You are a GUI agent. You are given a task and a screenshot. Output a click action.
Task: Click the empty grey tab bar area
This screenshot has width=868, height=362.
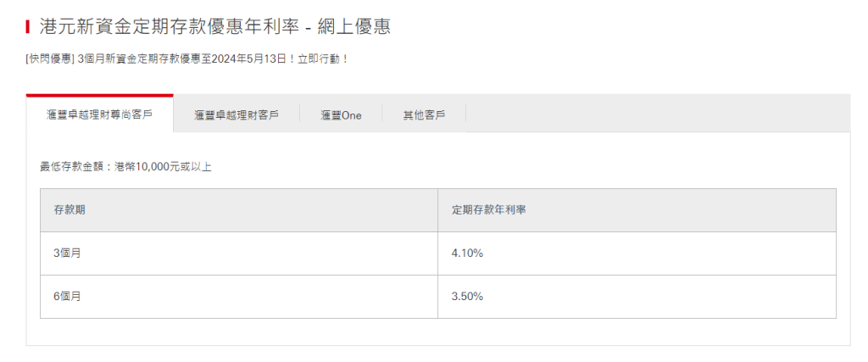[657, 114]
